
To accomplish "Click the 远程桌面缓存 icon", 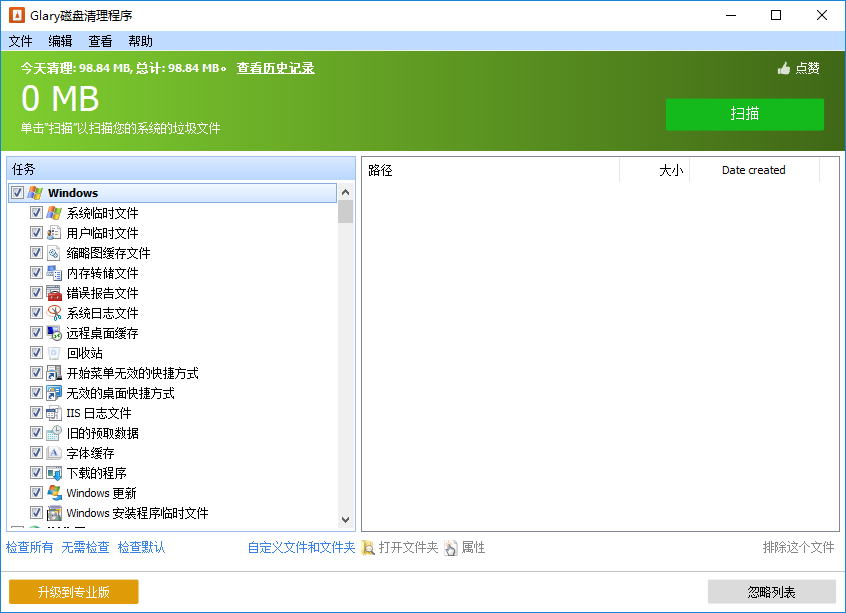I will point(54,332).
